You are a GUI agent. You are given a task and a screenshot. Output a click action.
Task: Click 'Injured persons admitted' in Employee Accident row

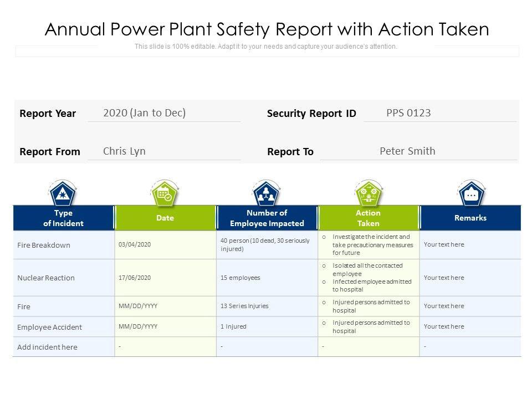(366, 327)
